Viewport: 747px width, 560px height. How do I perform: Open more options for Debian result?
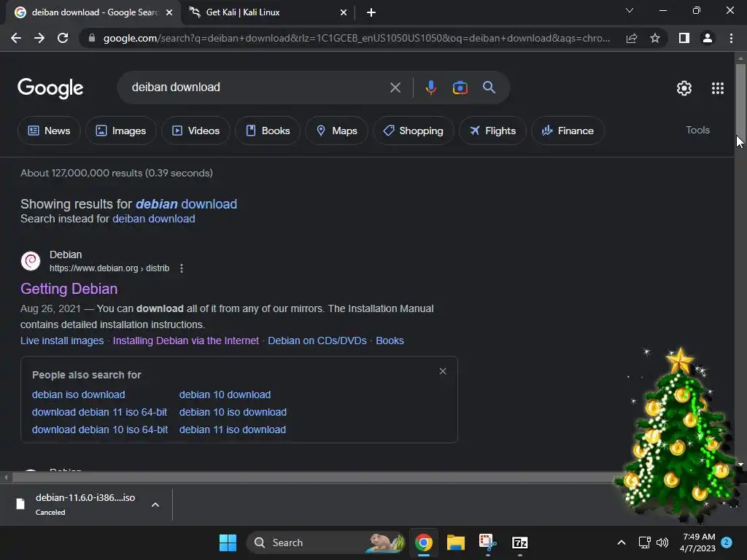tap(181, 268)
